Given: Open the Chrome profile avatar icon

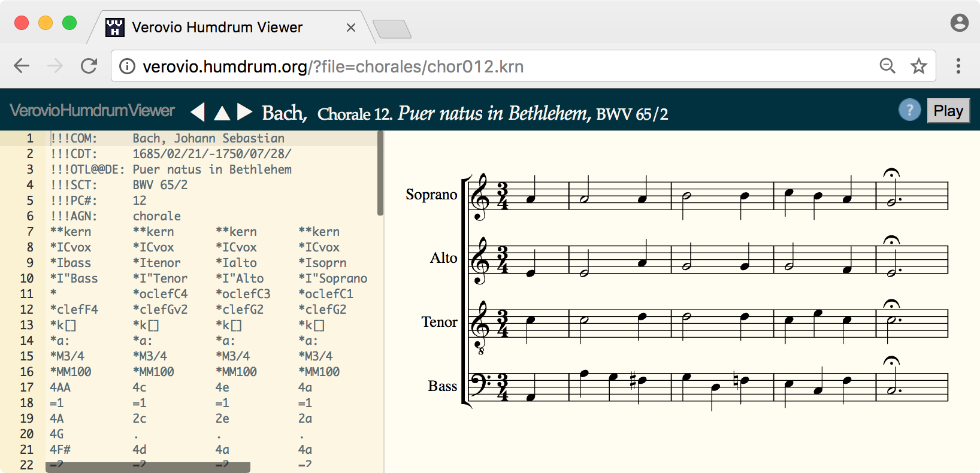Looking at the screenshot, I should (x=960, y=23).
